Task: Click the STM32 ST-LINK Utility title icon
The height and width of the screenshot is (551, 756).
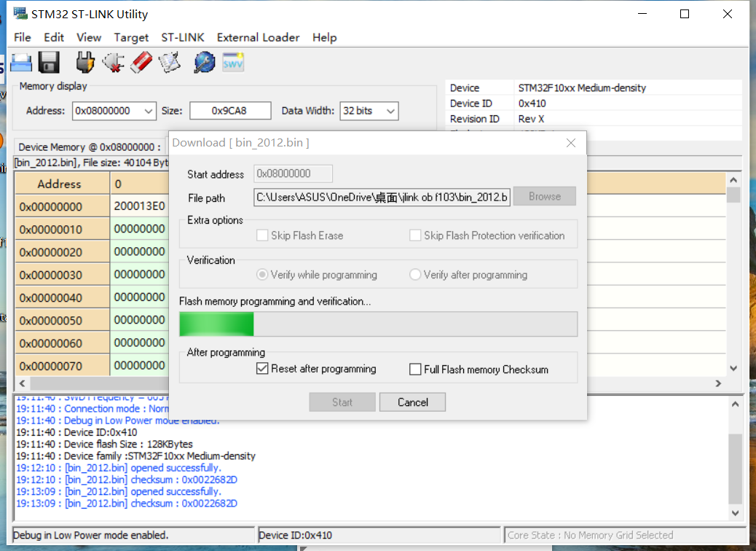Action: coord(20,14)
